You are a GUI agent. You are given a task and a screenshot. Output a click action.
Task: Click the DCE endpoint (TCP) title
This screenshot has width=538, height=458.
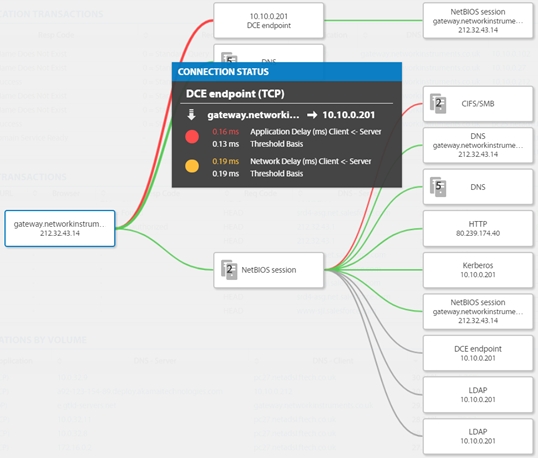(x=235, y=94)
